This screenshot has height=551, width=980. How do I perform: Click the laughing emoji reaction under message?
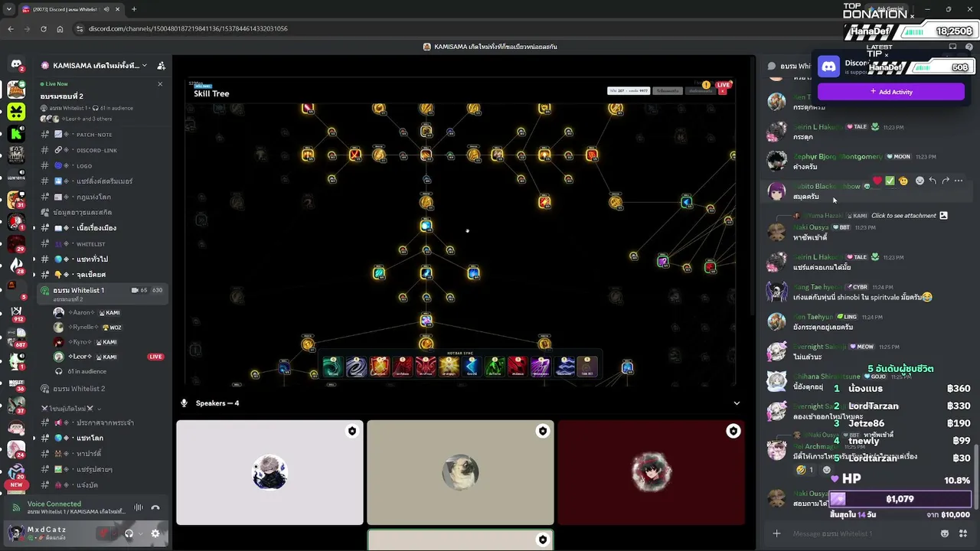pyautogui.click(x=805, y=469)
